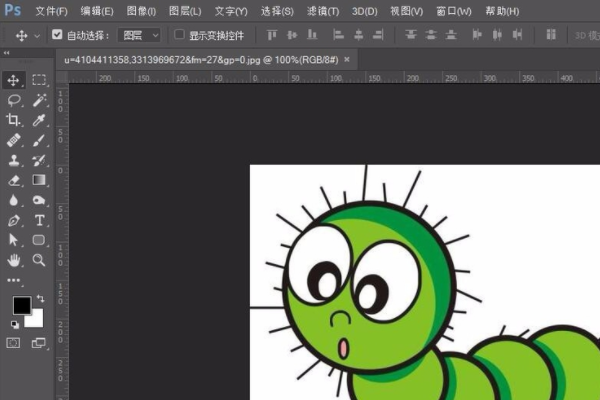This screenshot has width=600, height=400.
Task: Open the 文件(F) menu
Action: point(51,11)
